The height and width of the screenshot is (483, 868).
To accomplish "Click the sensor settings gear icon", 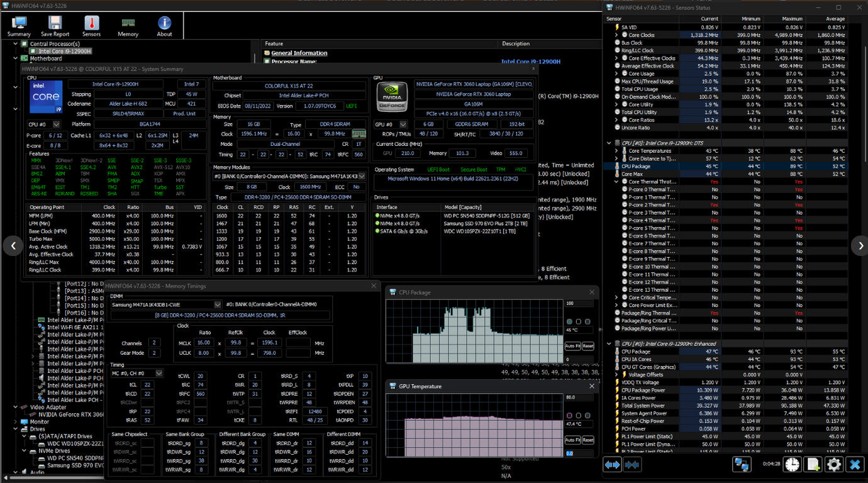I will pyautogui.click(x=834, y=465).
